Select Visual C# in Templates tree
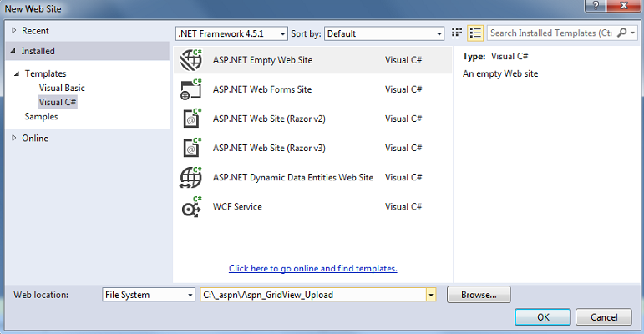The image size is (644, 334). tap(58, 102)
